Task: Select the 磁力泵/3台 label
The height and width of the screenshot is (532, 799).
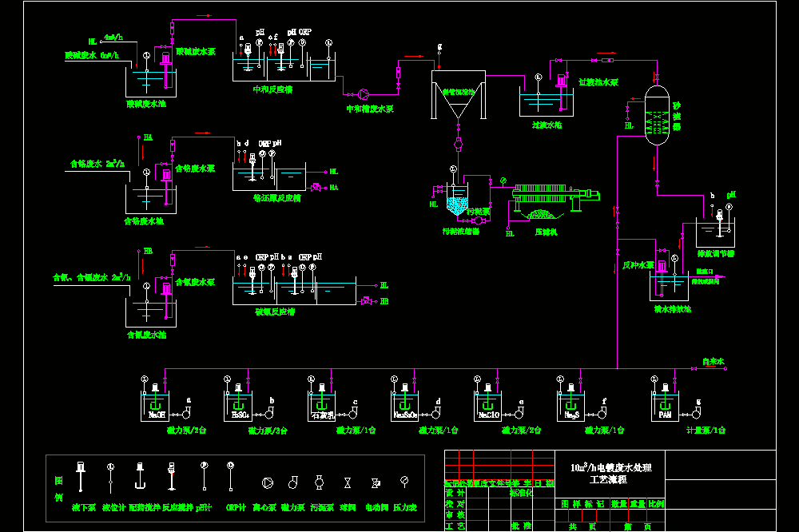Action: 268,431
